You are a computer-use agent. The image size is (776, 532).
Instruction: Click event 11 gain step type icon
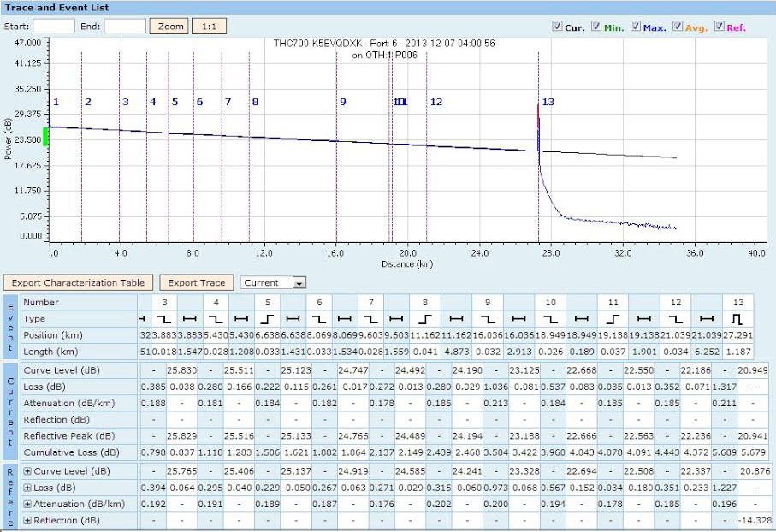(613, 319)
